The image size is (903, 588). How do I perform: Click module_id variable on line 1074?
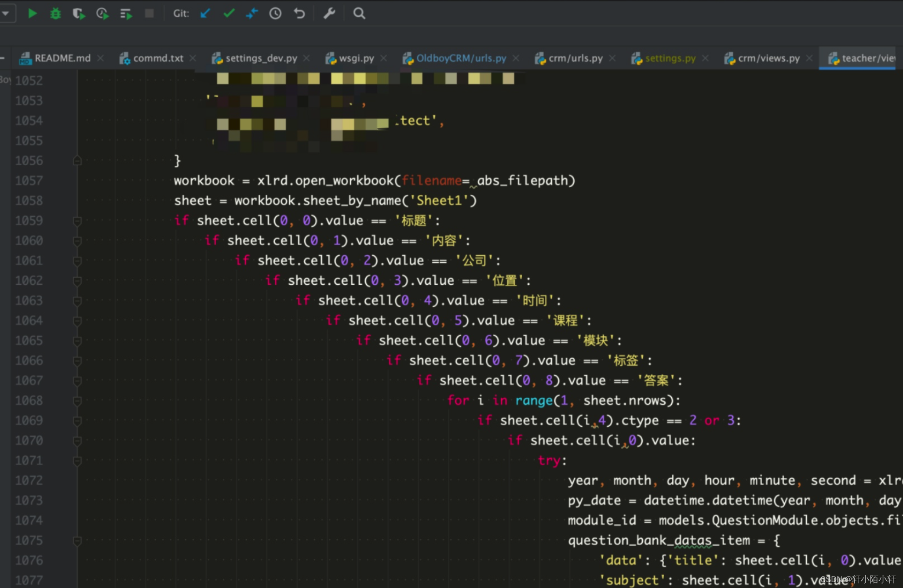(x=602, y=520)
